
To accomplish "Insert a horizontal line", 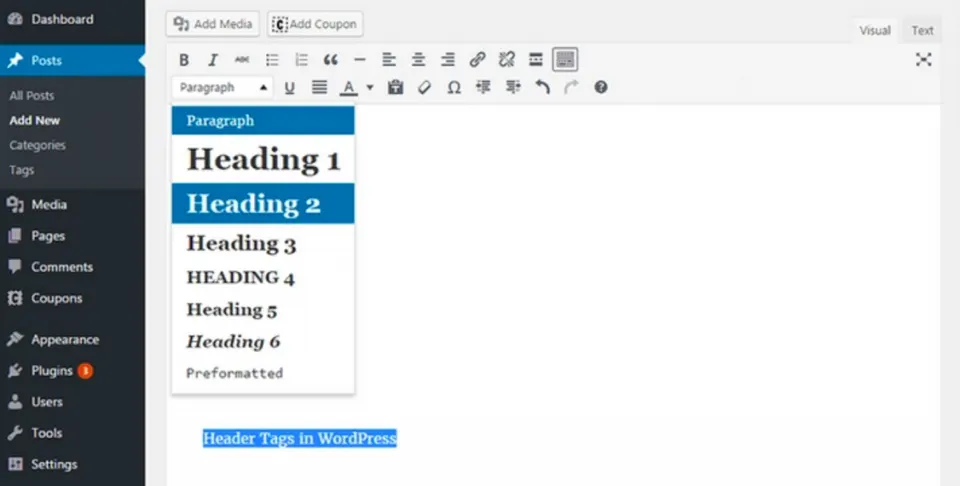I will pyautogui.click(x=360, y=60).
